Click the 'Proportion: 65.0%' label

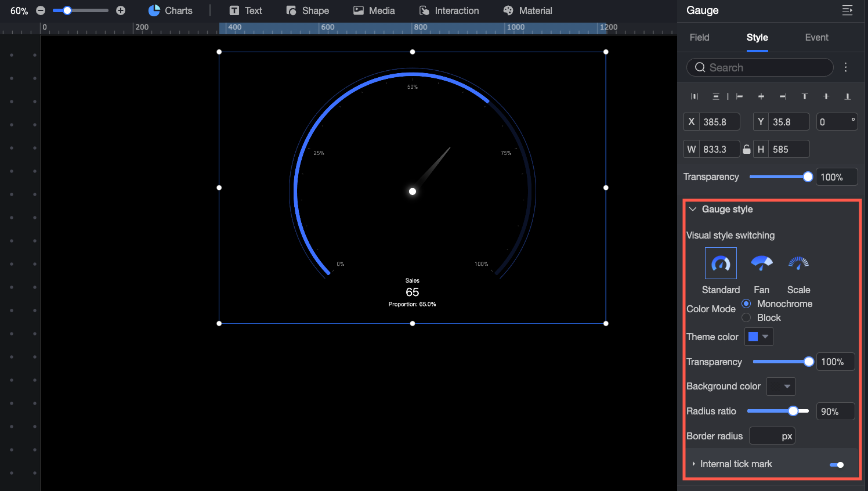[x=413, y=304]
